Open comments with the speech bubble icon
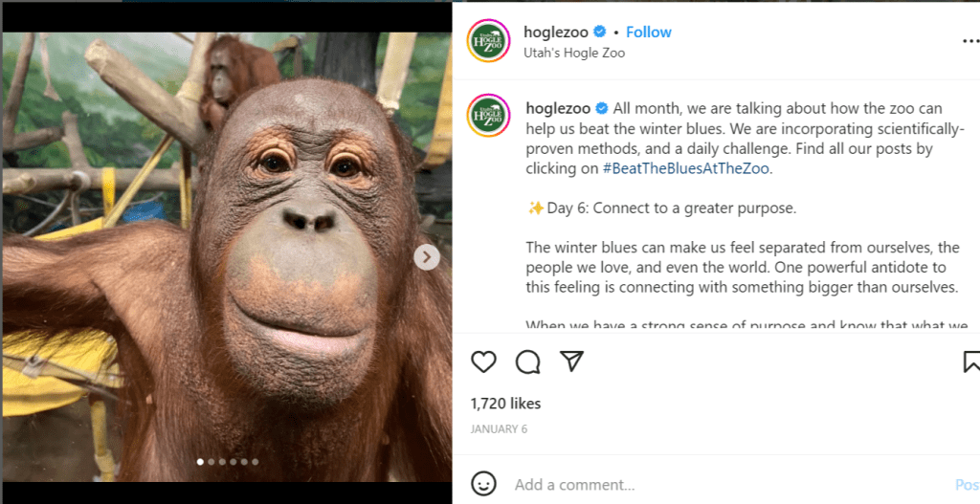 click(528, 362)
